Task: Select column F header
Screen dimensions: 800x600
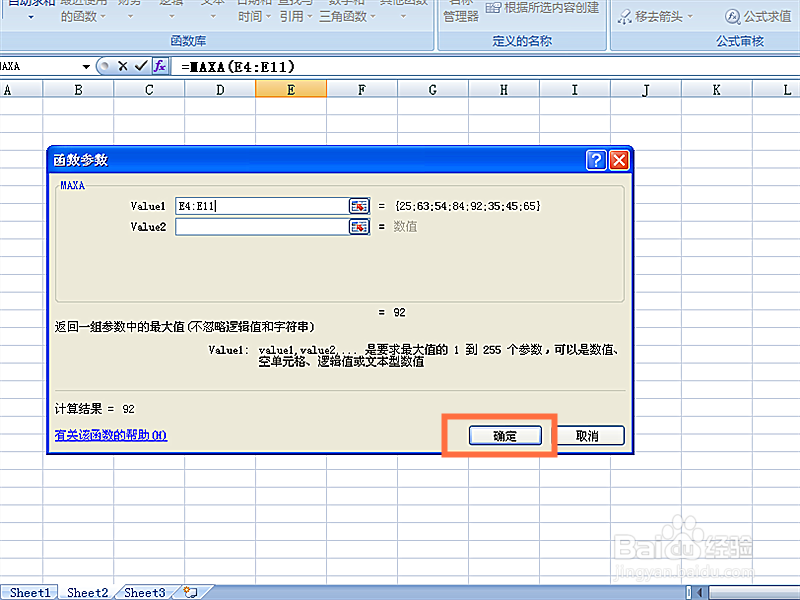Action: tap(362, 90)
